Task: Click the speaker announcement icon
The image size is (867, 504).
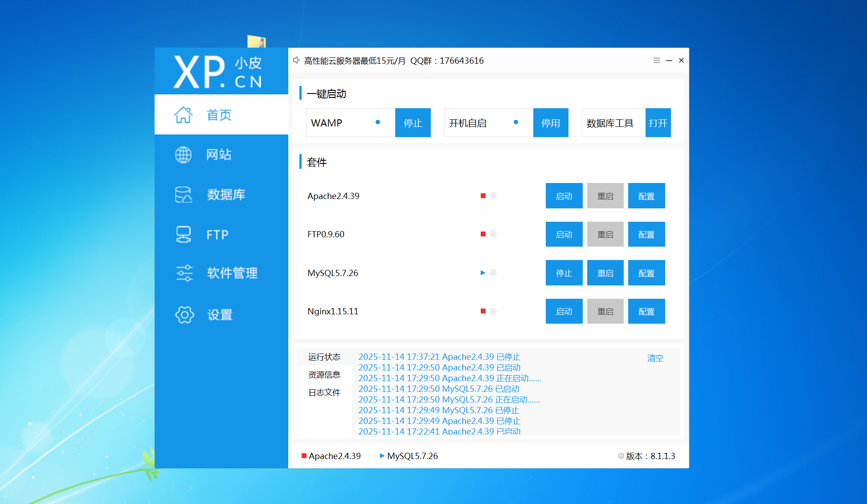Action: (296, 60)
